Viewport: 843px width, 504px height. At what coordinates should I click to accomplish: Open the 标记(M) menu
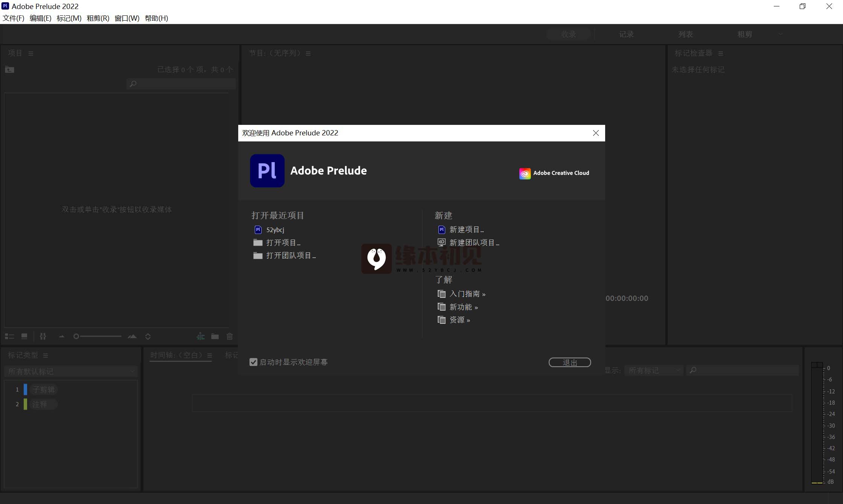pyautogui.click(x=69, y=18)
